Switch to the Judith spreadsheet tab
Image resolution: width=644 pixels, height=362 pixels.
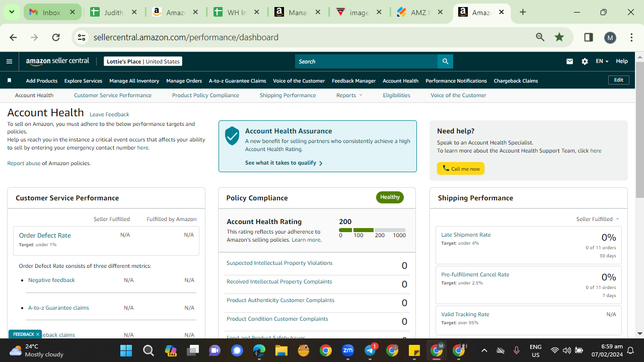(x=113, y=12)
